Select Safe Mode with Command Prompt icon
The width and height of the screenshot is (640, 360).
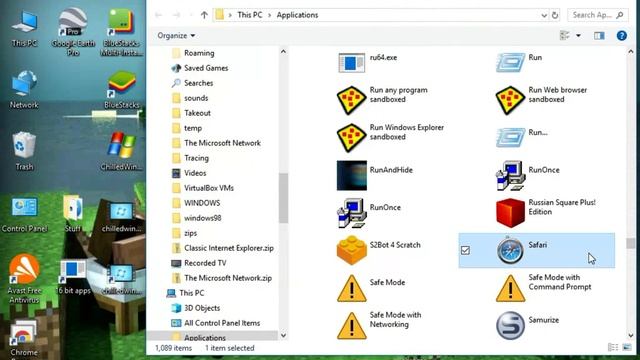510,288
